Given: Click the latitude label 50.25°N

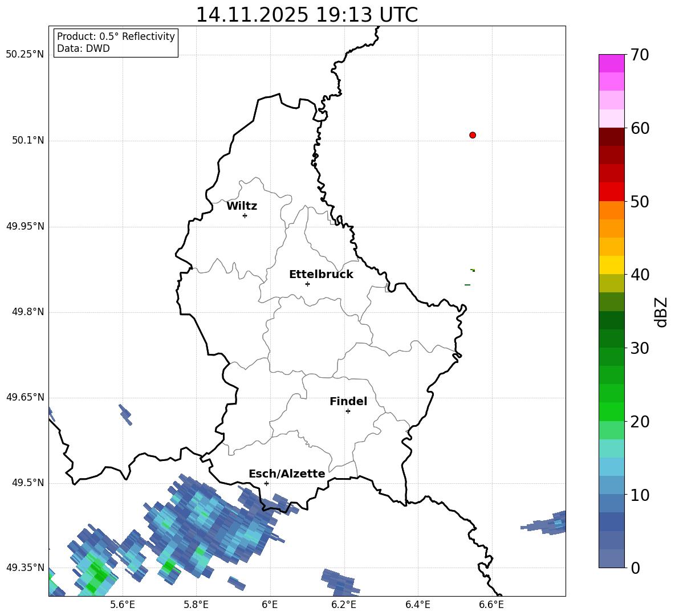Looking at the screenshot, I should pyautogui.click(x=25, y=55).
